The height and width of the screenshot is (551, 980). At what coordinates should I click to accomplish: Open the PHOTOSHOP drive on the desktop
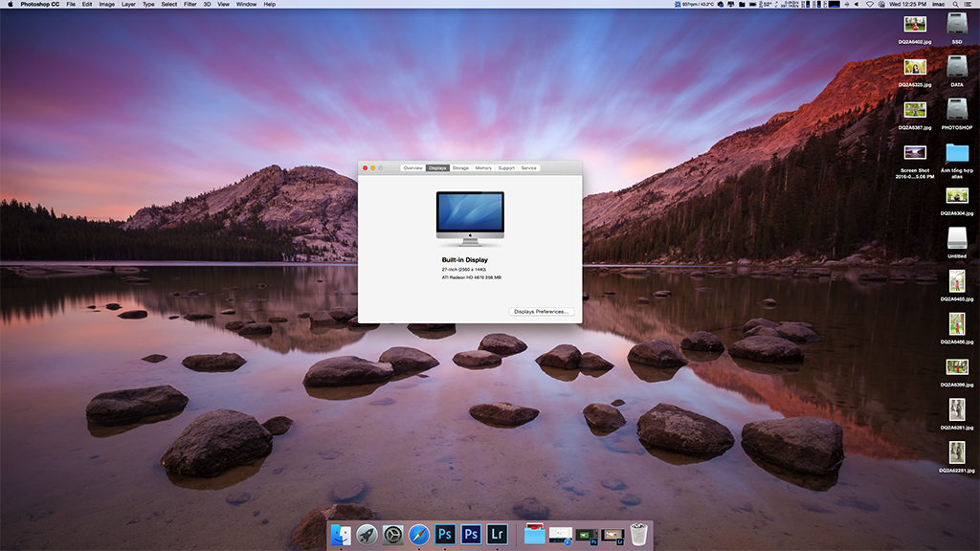(x=956, y=110)
